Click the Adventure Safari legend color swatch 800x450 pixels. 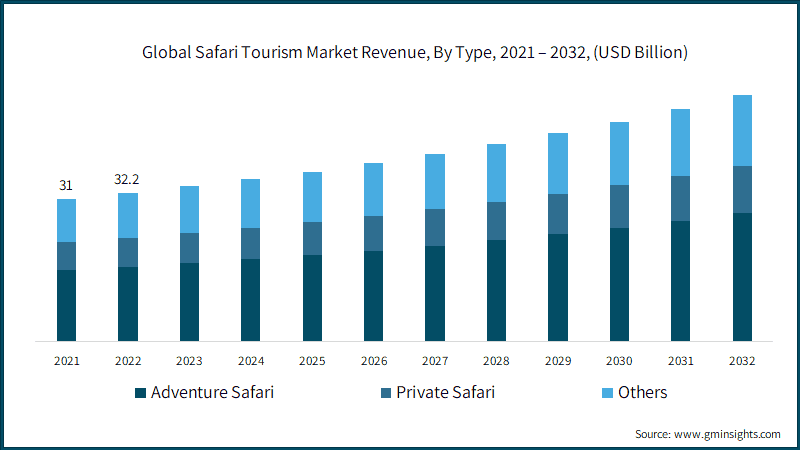[x=140, y=393]
